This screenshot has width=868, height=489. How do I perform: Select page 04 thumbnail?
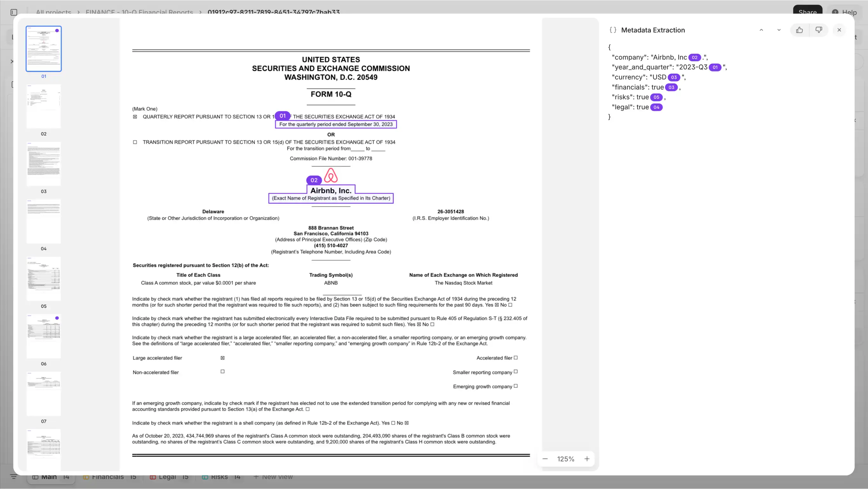pos(44,221)
